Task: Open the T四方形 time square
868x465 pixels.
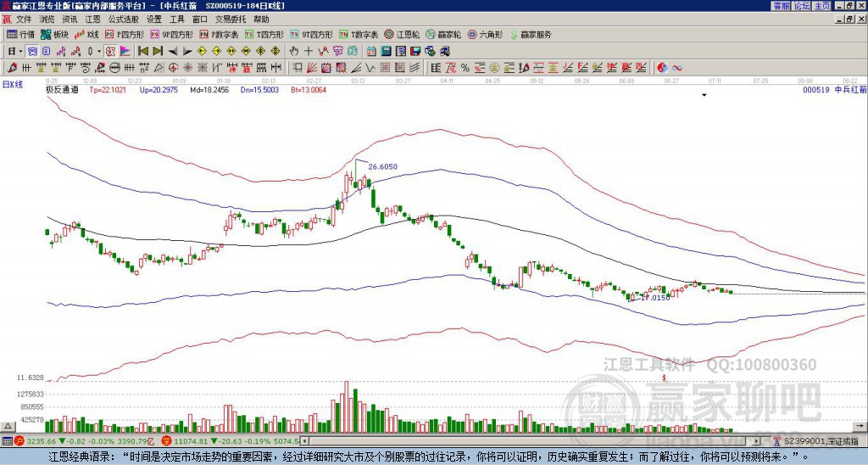Action: click(x=264, y=35)
